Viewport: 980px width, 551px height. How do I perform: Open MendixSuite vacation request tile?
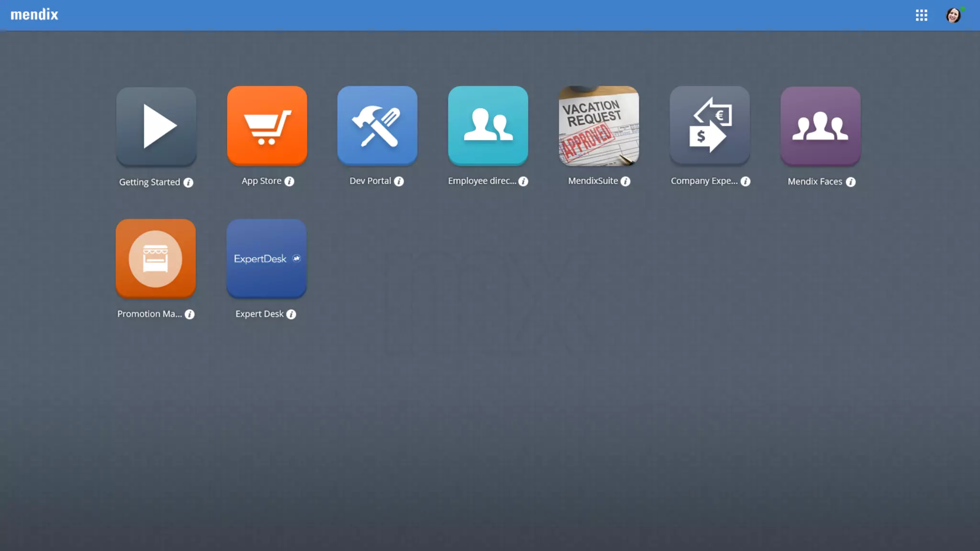pos(599,126)
